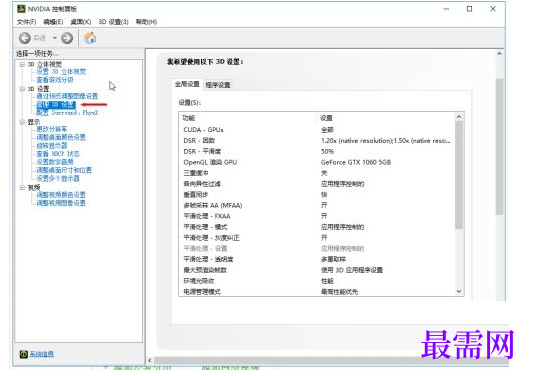This screenshot has width=533, height=376.
Task: Click the Back arrow toolbar button
Action: [x=25, y=38]
